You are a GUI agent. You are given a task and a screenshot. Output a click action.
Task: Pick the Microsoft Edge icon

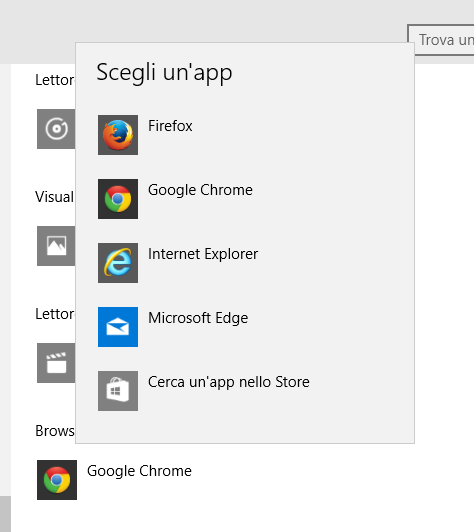(118, 327)
